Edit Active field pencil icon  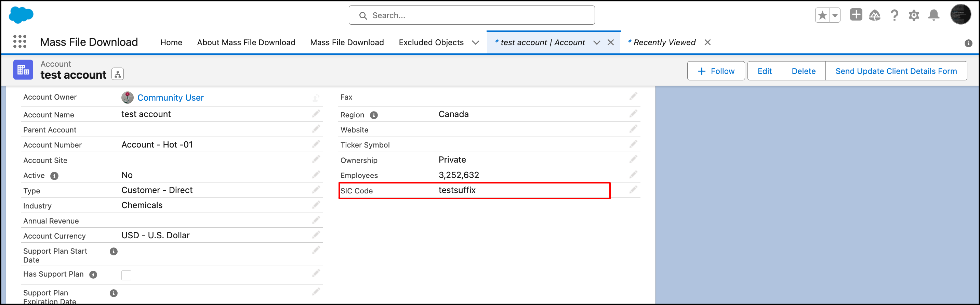(316, 175)
